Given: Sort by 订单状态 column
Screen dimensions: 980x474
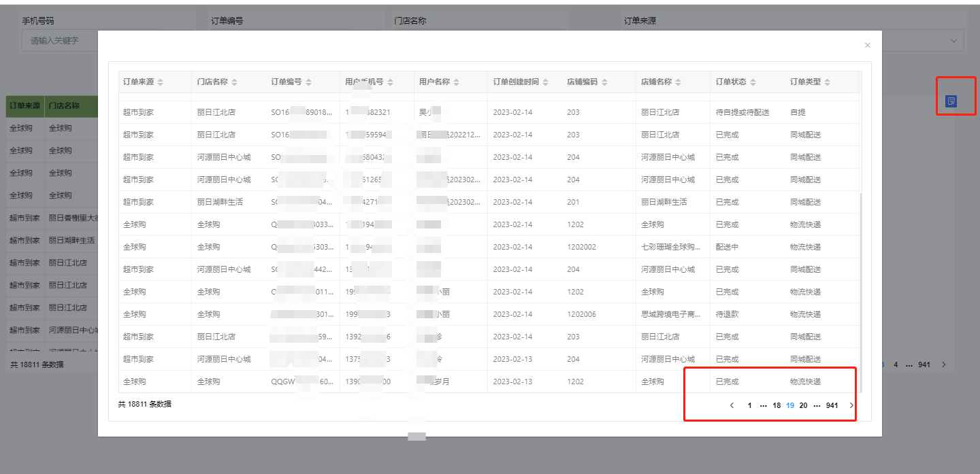Looking at the screenshot, I should pos(753,82).
